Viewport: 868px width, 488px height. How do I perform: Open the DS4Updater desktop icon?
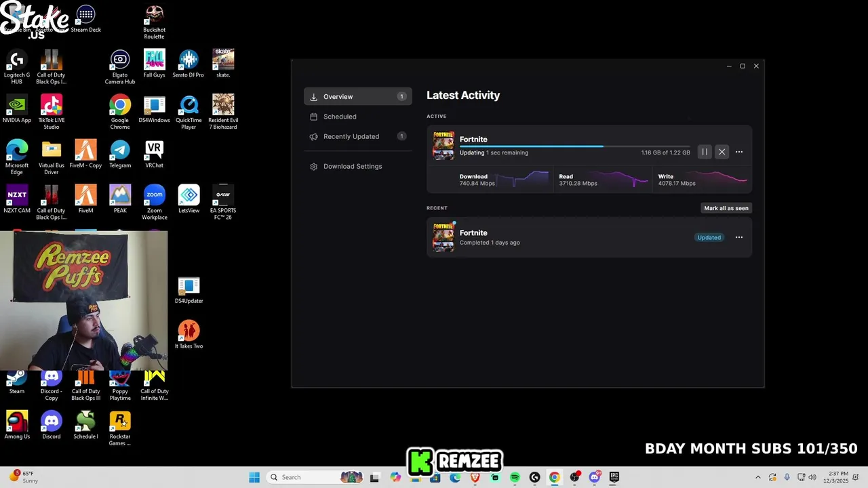point(189,290)
